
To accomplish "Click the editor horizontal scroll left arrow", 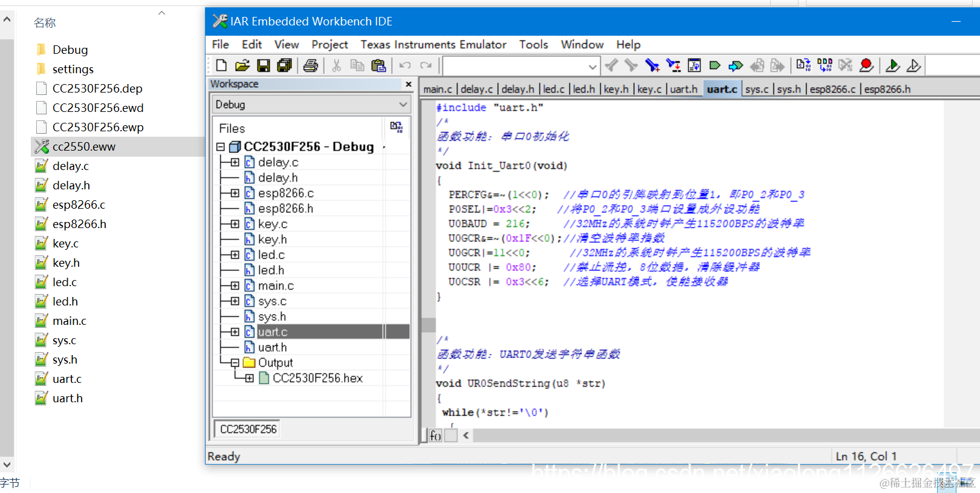I will (x=466, y=435).
